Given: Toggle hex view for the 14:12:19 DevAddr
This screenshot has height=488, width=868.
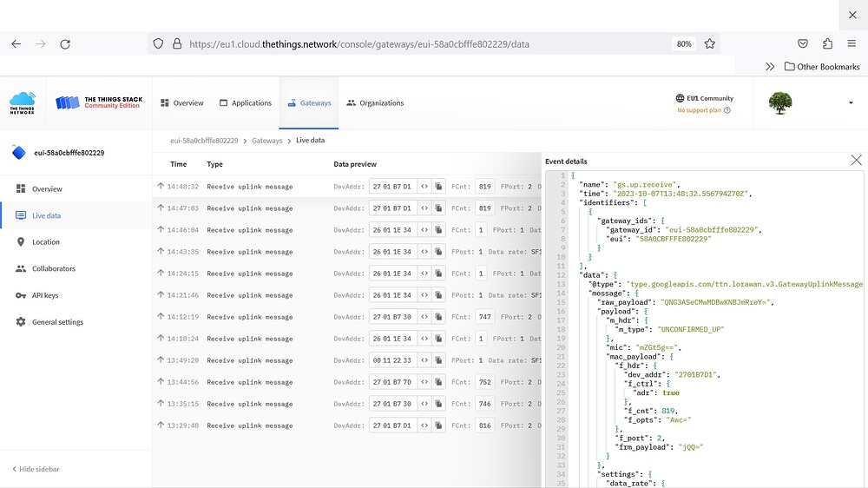Looking at the screenshot, I should point(424,317).
